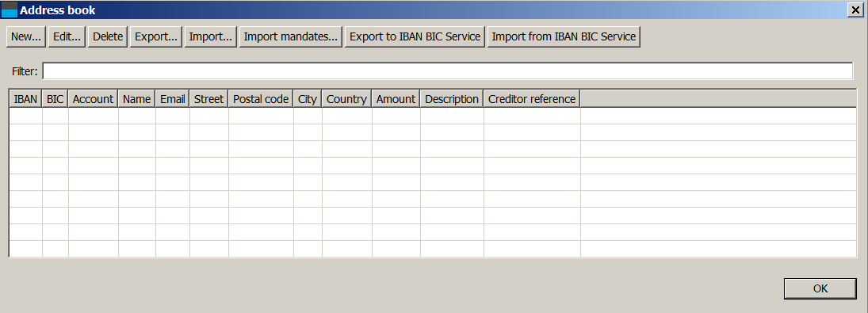The width and height of the screenshot is (868, 313).
Task: Sort by Name column header
Action: pos(136,99)
